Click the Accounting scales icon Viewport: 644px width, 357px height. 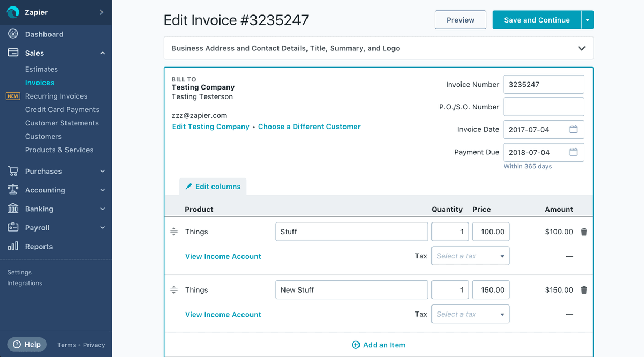click(x=13, y=190)
